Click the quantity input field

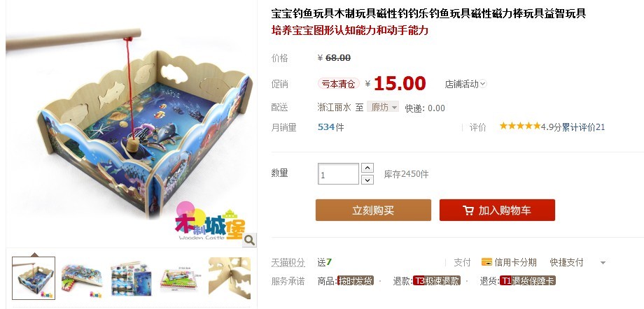(x=338, y=174)
